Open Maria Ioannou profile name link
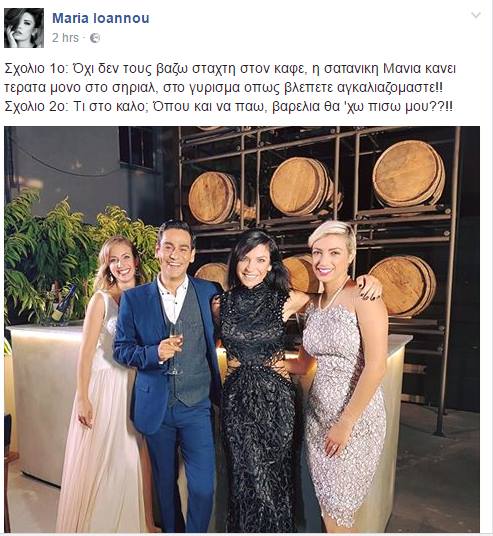This screenshot has width=493, height=536. (101, 18)
